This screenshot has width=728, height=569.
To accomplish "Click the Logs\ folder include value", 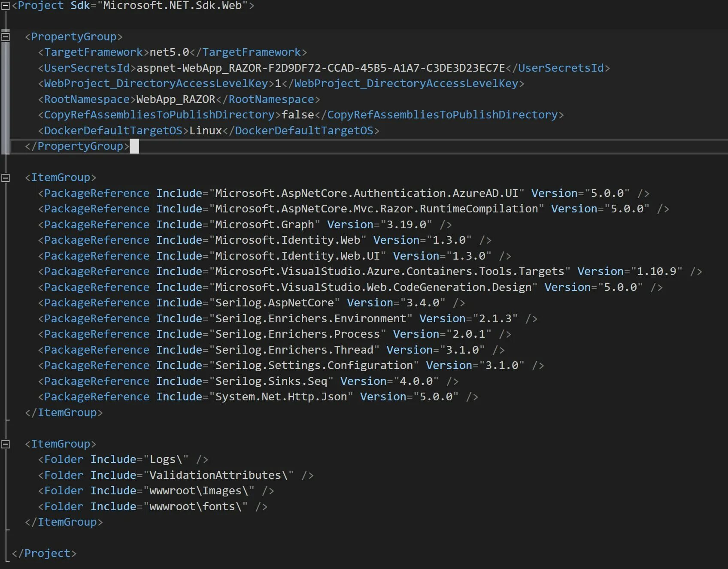I will tap(166, 459).
